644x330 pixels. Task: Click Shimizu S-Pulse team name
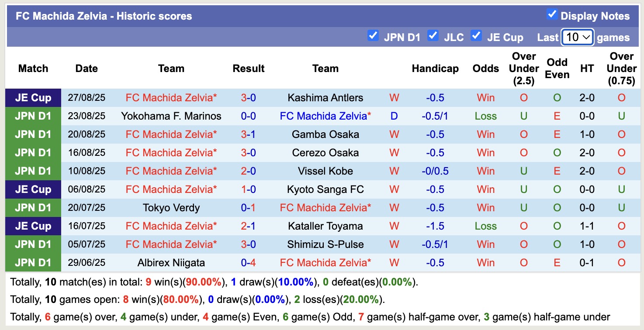pos(325,244)
